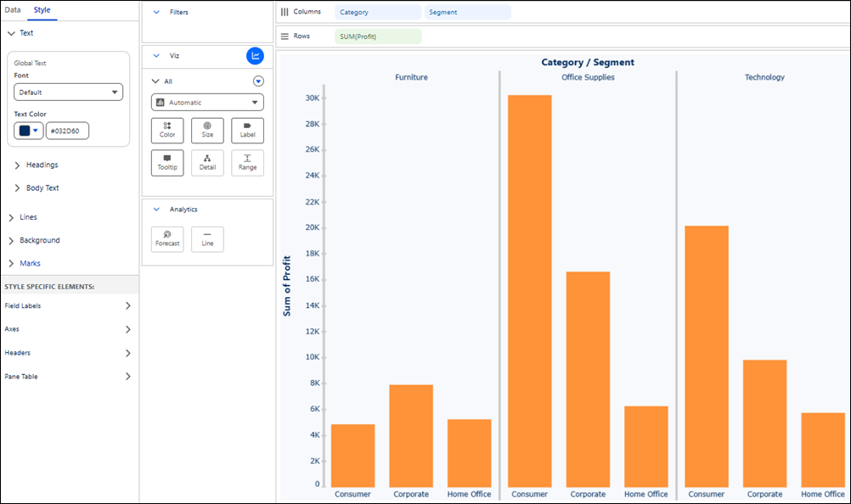The image size is (851, 504).
Task: Click the circled arrow next to All
Action: click(258, 81)
